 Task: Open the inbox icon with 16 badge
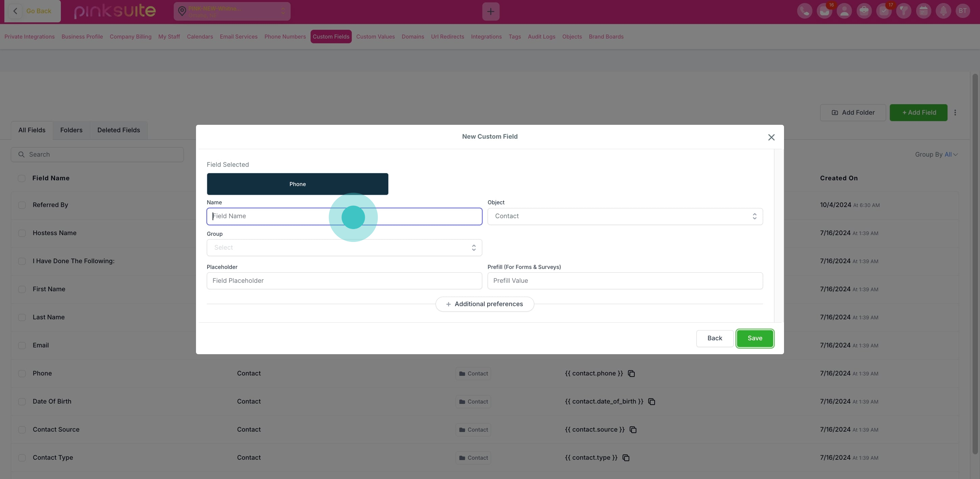tap(824, 11)
